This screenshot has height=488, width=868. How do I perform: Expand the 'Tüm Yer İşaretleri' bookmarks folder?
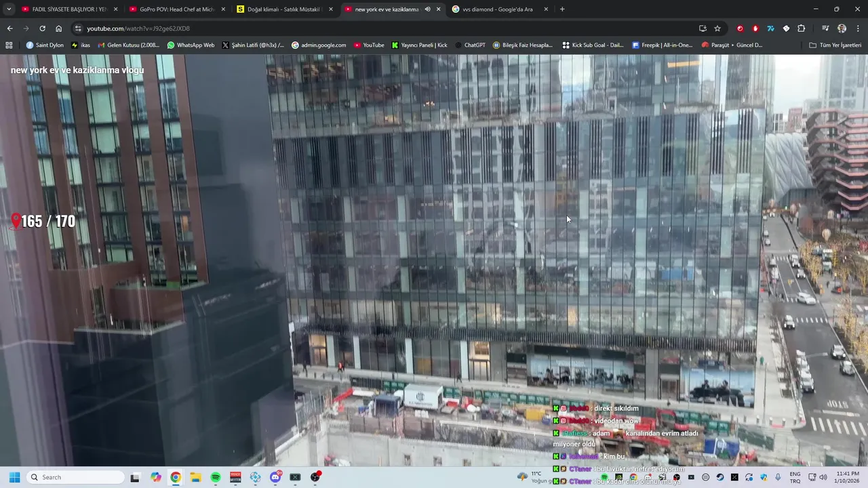pyautogui.click(x=835, y=45)
